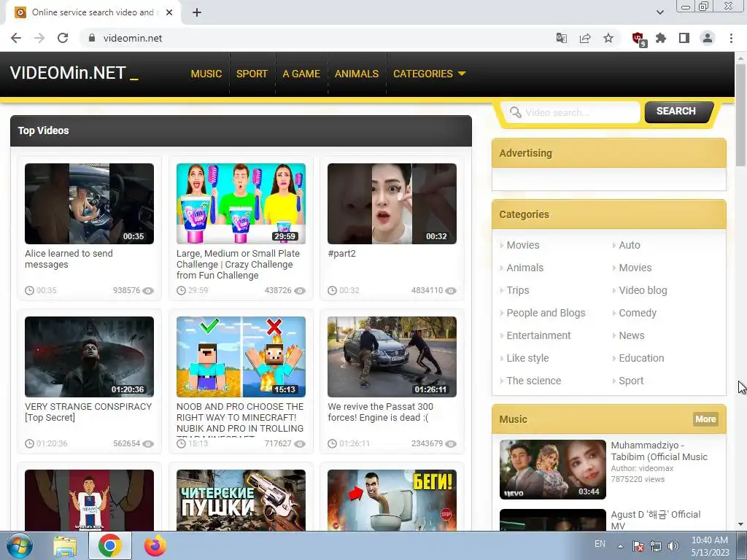The height and width of the screenshot is (560, 747).
Task: Click the Chrome icon in the taskbar
Action: 110,545
